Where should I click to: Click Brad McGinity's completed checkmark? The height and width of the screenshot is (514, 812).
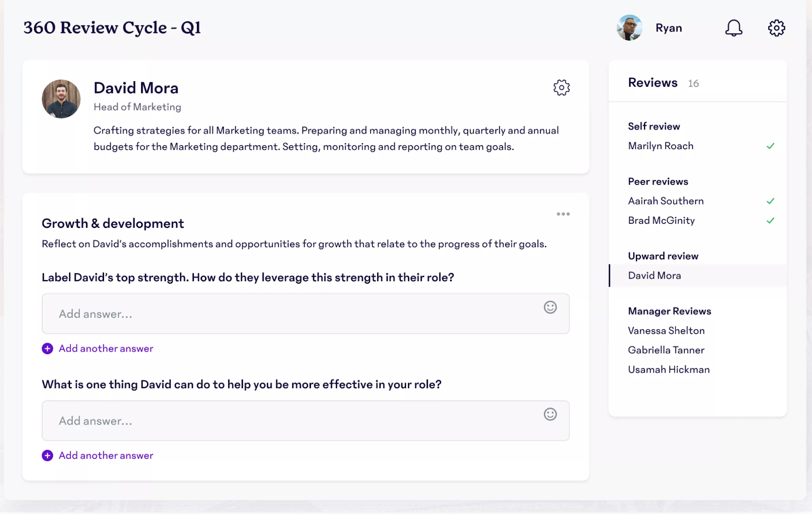coord(770,221)
